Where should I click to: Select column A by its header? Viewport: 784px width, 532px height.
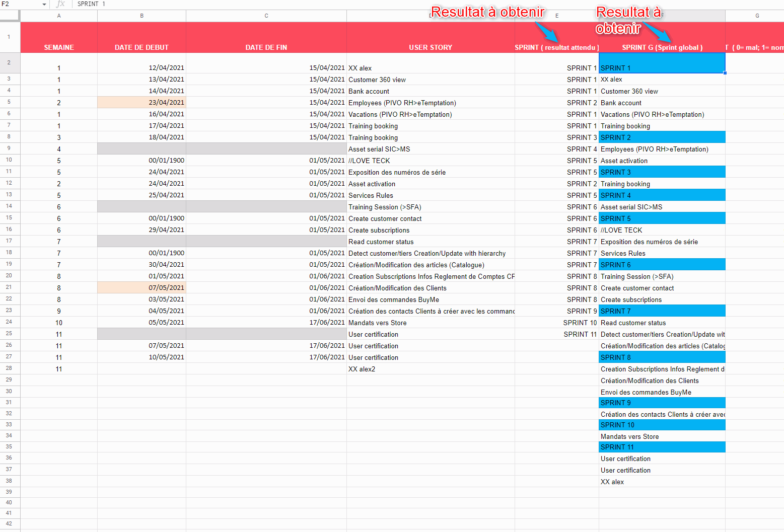point(59,16)
